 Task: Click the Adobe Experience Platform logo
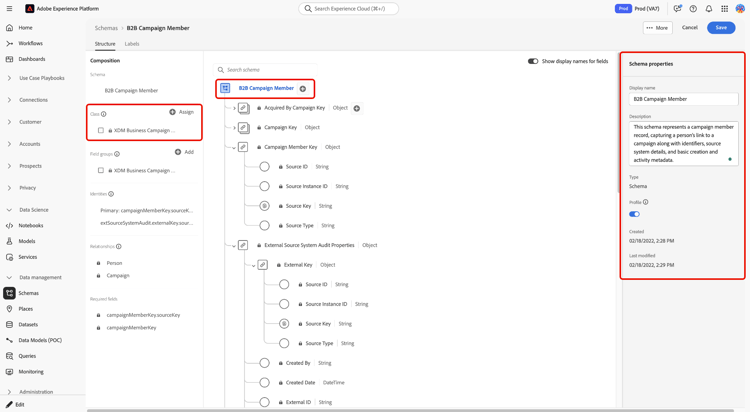(30, 9)
